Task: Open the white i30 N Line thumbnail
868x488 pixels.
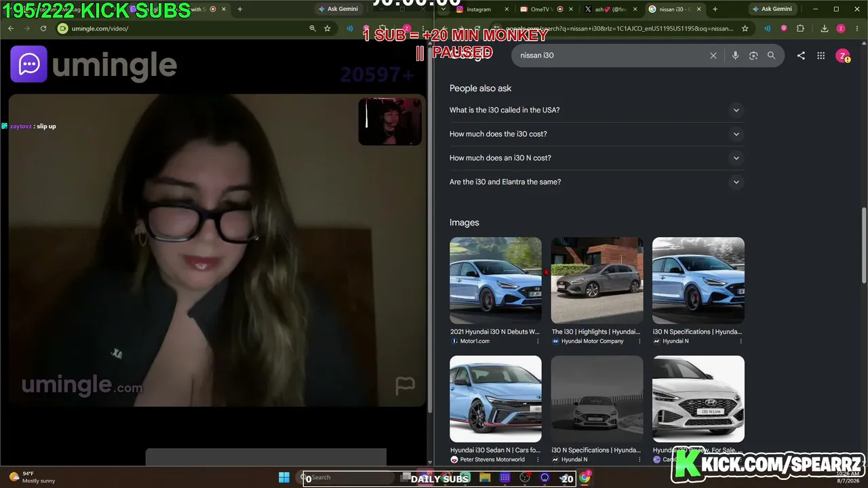Action: (x=698, y=399)
